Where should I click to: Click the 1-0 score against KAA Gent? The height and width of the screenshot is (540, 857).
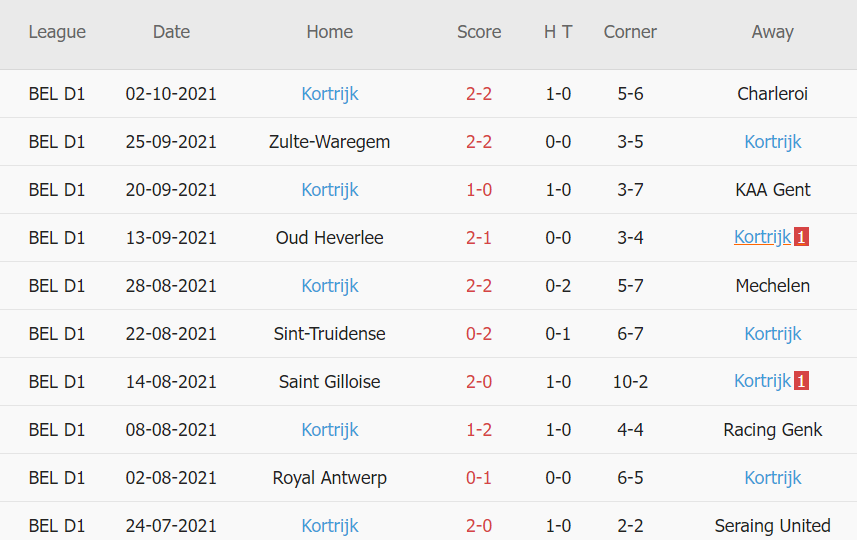pyautogui.click(x=479, y=190)
